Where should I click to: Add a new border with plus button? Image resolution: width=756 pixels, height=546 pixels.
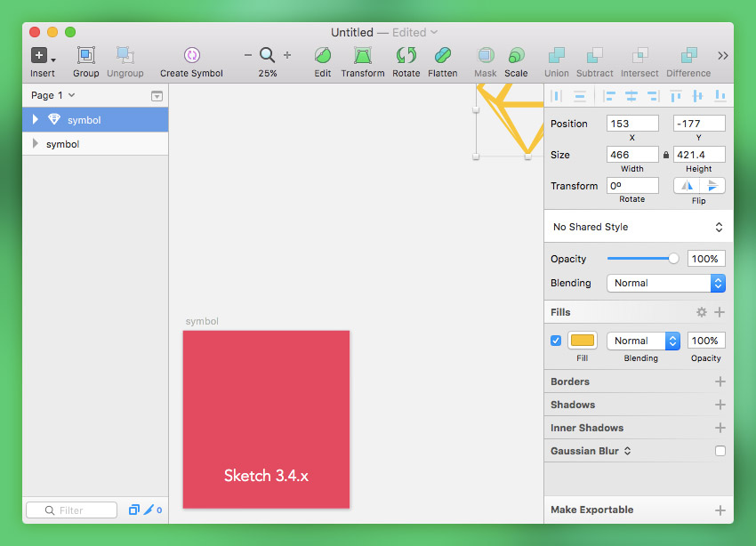click(x=720, y=381)
